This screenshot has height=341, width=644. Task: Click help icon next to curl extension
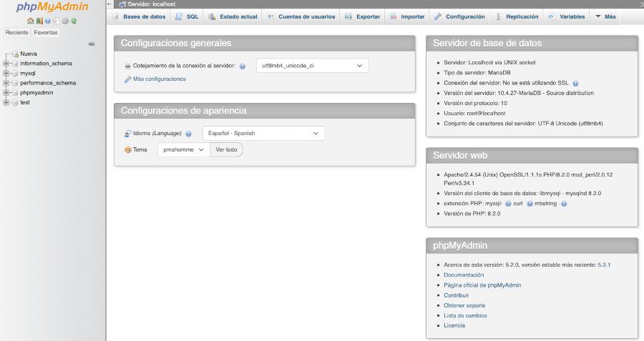[x=530, y=204]
